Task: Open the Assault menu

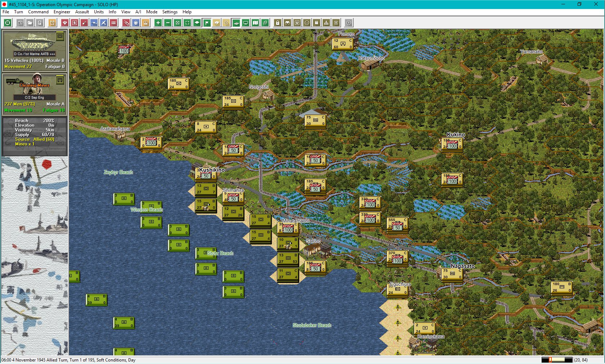Action: [82, 12]
